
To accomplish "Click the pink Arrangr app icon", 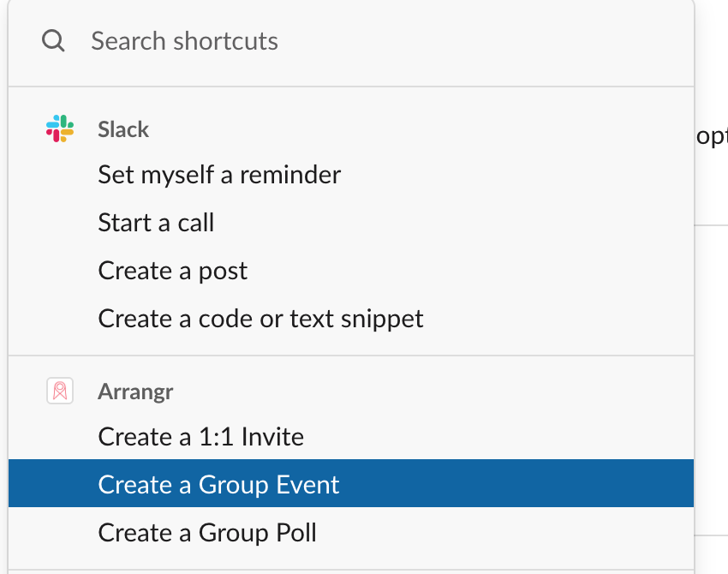I will pyautogui.click(x=59, y=392).
